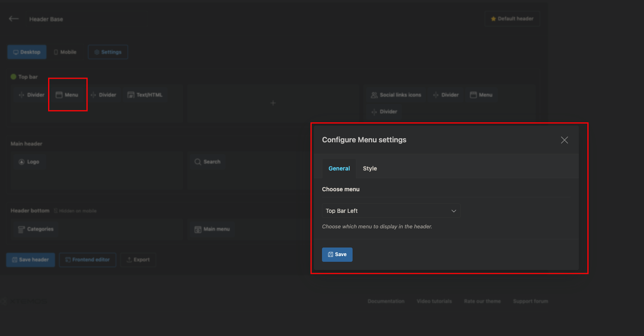Click the Header bottom section label
The image size is (644, 336).
tap(30, 211)
